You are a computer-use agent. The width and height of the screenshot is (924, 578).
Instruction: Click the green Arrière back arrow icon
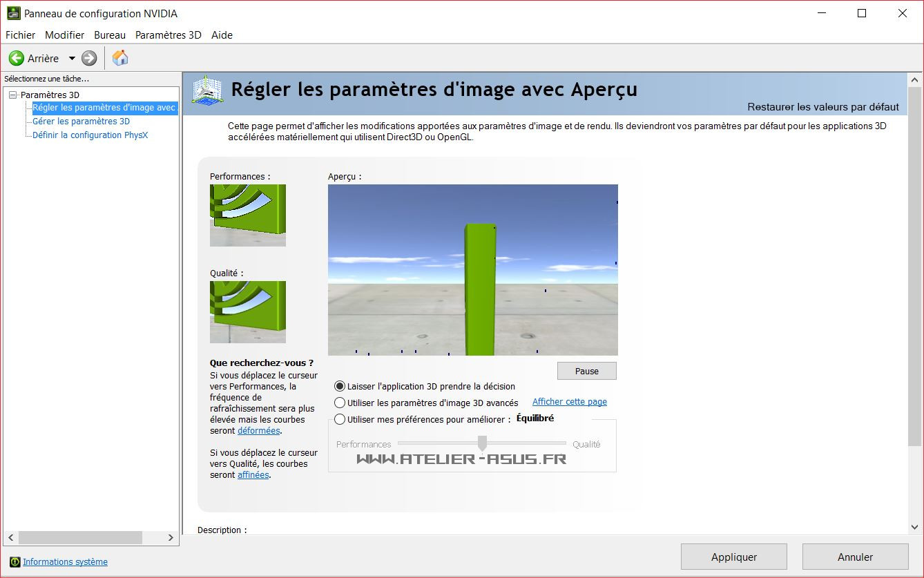click(16, 59)
